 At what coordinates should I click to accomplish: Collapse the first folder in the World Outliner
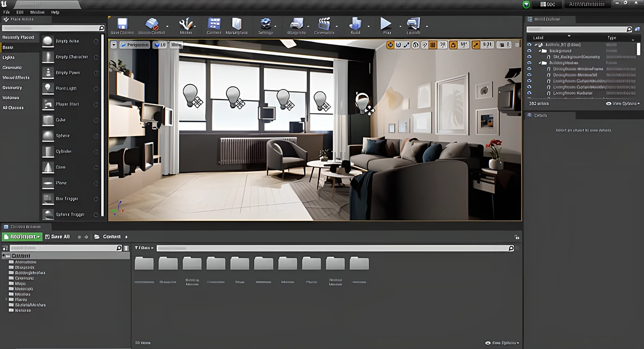[540, 51]
